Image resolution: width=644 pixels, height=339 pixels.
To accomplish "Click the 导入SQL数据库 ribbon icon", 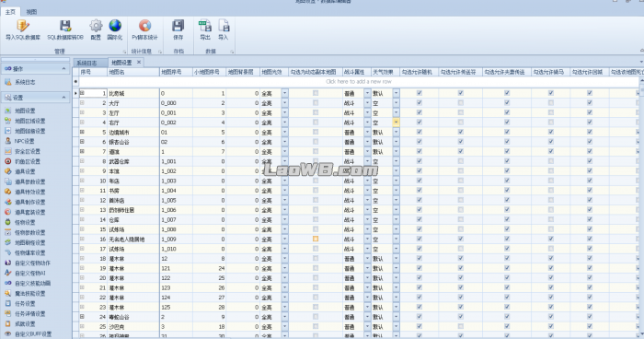I will (23, 26).
